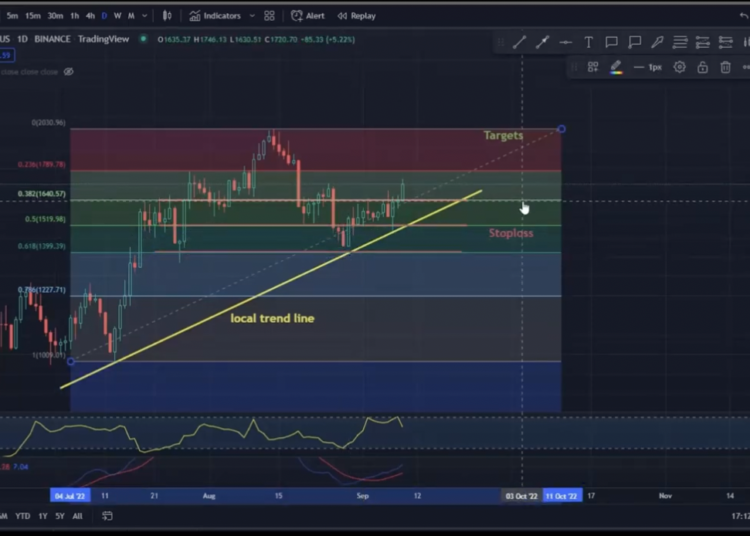Open the candlestick chart type selector
750x536 pixels.
coord(167,16)
